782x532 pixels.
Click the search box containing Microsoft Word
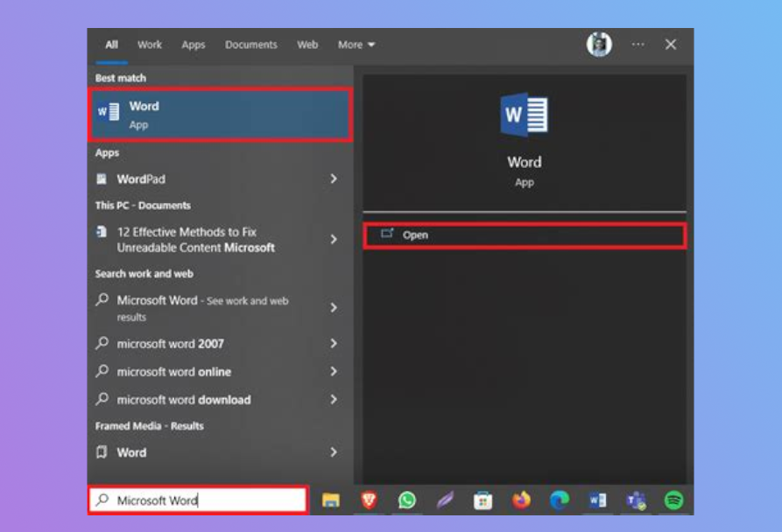199,500
